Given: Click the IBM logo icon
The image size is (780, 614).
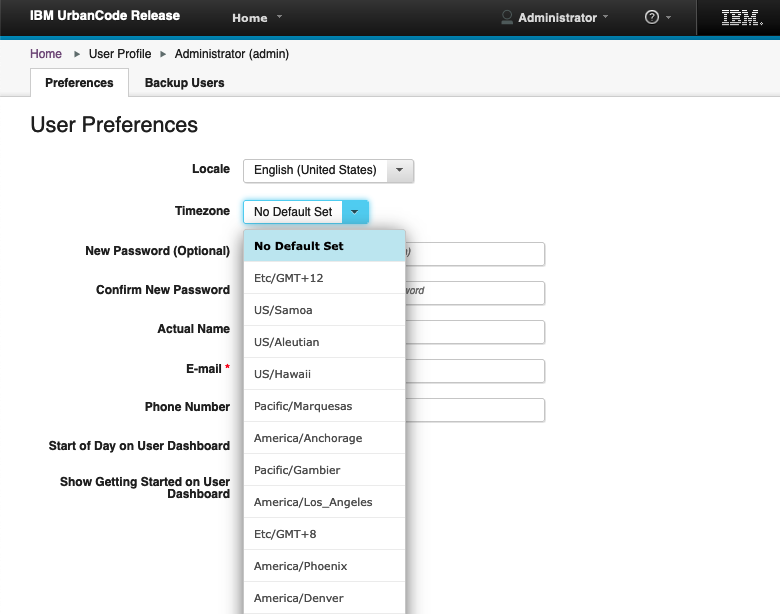Looking at the screenshot, I should 742,18.
